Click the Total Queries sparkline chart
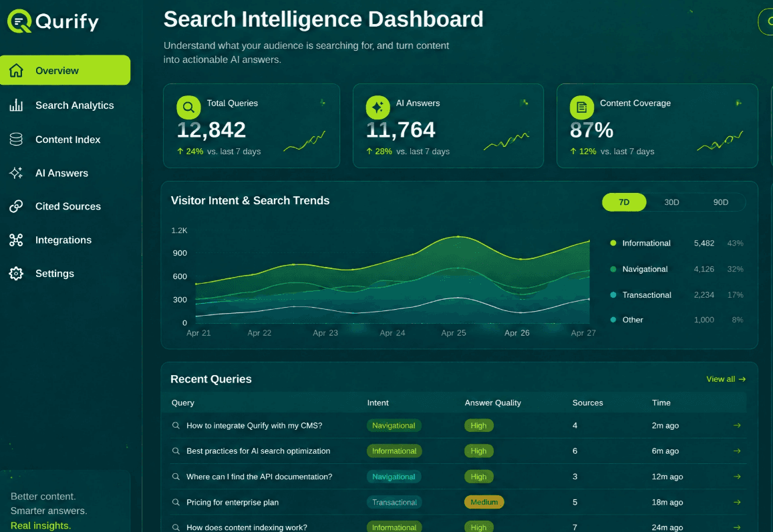Viewport: 773px width, 532px height. click(x=304, y=141)
